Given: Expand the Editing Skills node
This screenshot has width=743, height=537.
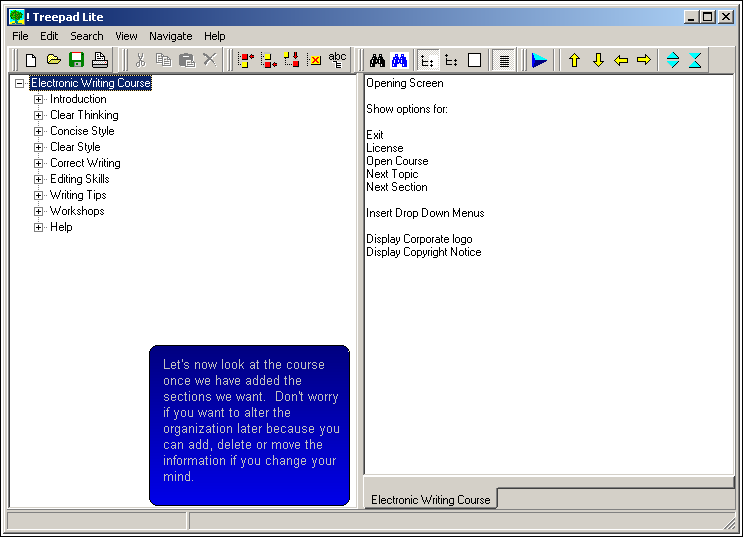Looking at the screenshot, I should tap(39, 179).
